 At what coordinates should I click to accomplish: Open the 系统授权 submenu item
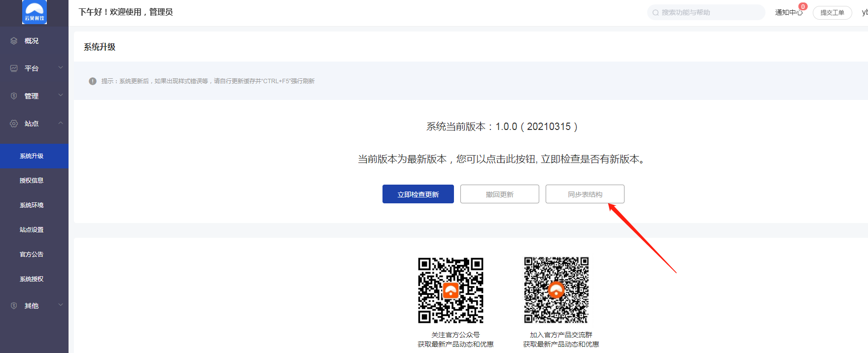tap(34, 279)
